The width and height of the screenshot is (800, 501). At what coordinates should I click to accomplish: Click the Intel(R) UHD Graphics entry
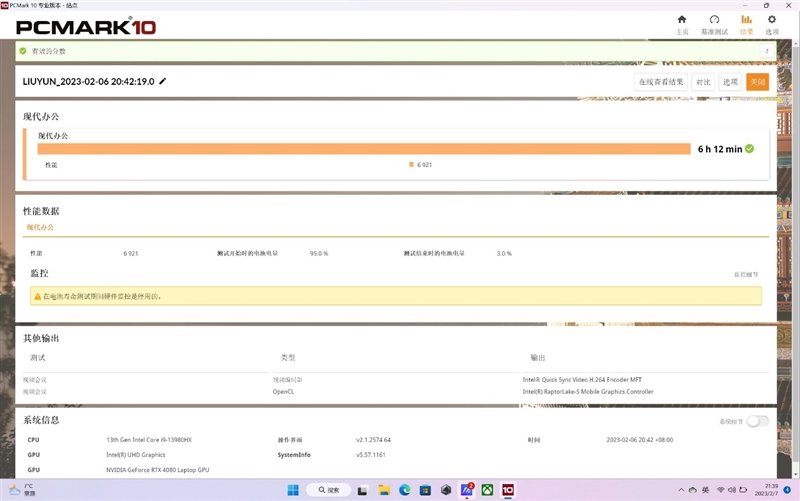point(136,455)
